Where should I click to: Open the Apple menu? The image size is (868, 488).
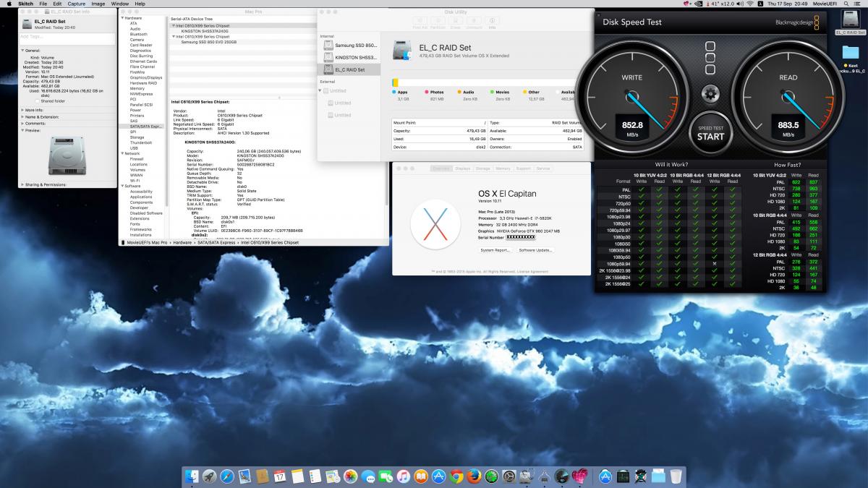(9, 4)
